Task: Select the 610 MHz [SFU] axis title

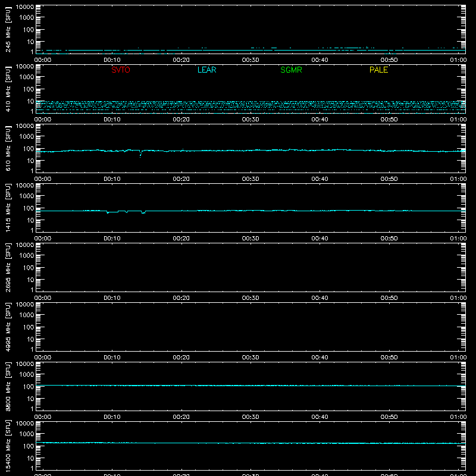Action: pyautogui.click(x=8, y=148)
